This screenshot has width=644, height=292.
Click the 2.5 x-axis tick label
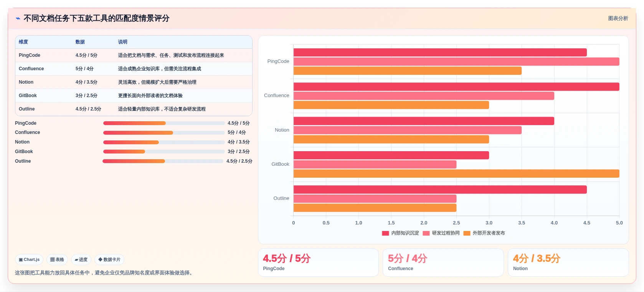(x=456, y=223)
